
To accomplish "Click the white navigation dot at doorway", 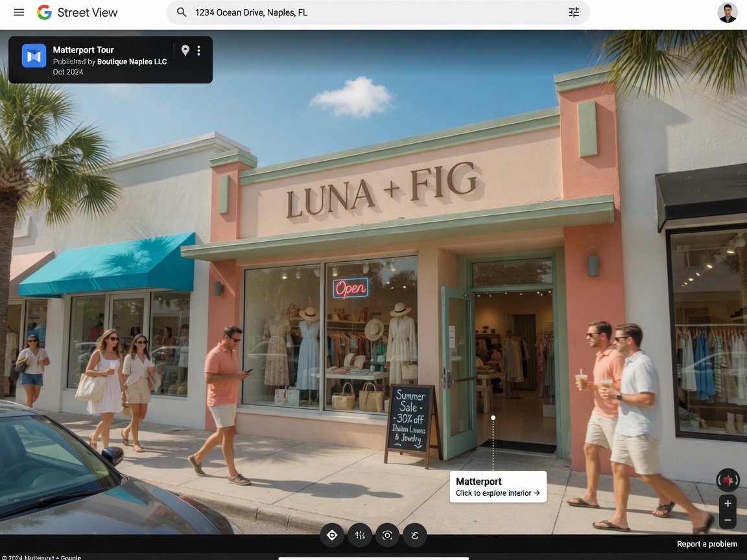I will (493, 417).
